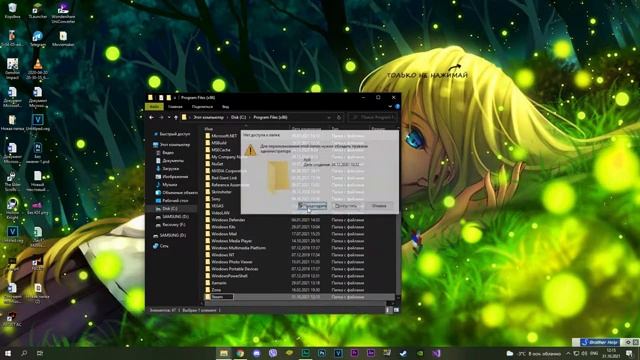Screen dimensions: 640x360
Task: Open Windows Start menu
Action: tap(8, 353)
